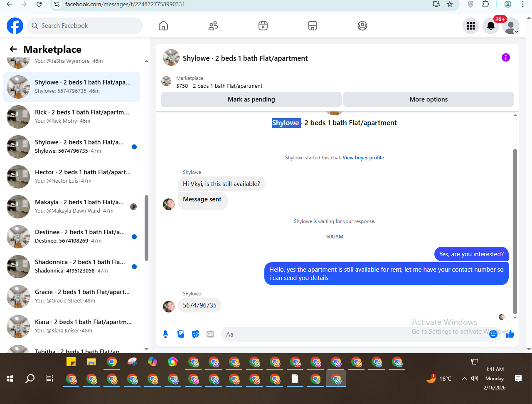Image resolution: width=532 pixels, height=404 pixels.
Task: Click the conversation scroll-down arrow
Action: [x=515, y=318]
